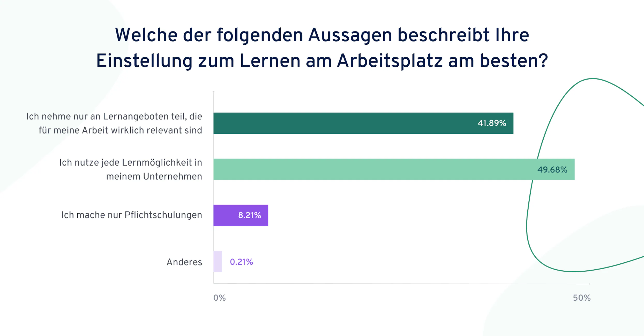This screenshot has width=644, height=336.
Task: Click the 50% axis tick label
Action: pyautogui.click(x=582, y=298)
